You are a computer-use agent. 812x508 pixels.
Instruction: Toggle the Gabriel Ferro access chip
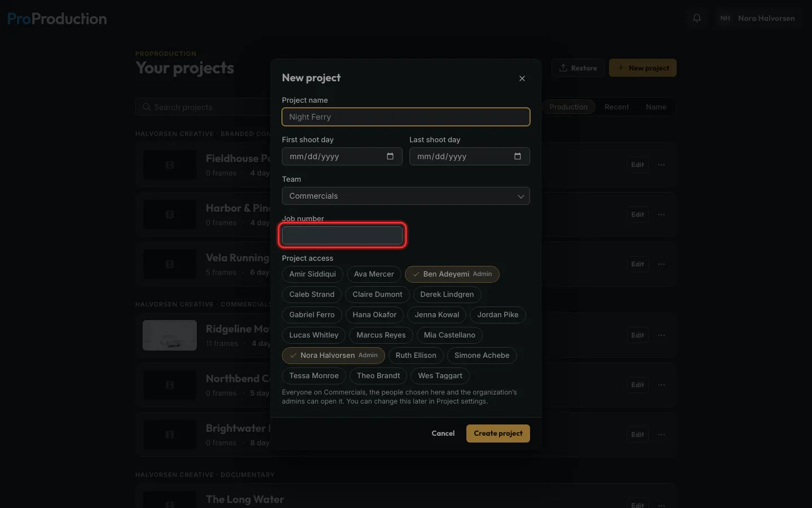[x=312, y=315]
